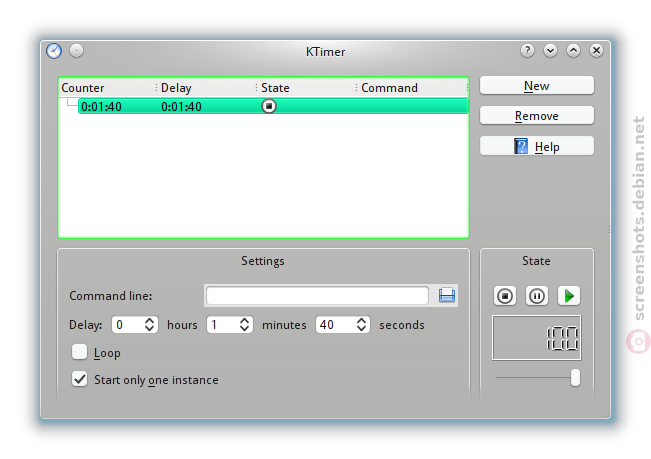
Task: Decrease the hours delay value
Action: 149,328
